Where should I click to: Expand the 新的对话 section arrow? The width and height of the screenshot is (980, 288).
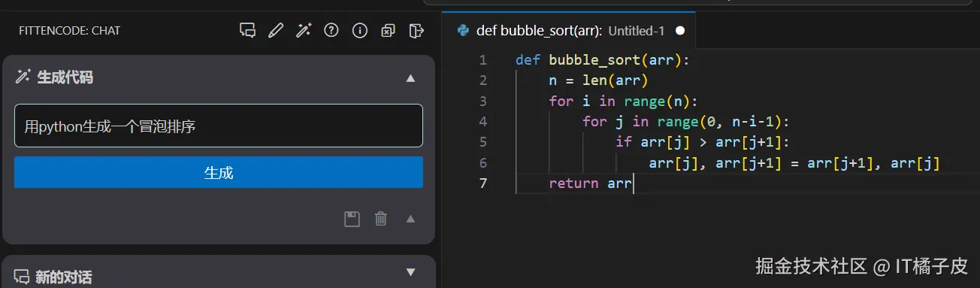click(x=410, y=272)
